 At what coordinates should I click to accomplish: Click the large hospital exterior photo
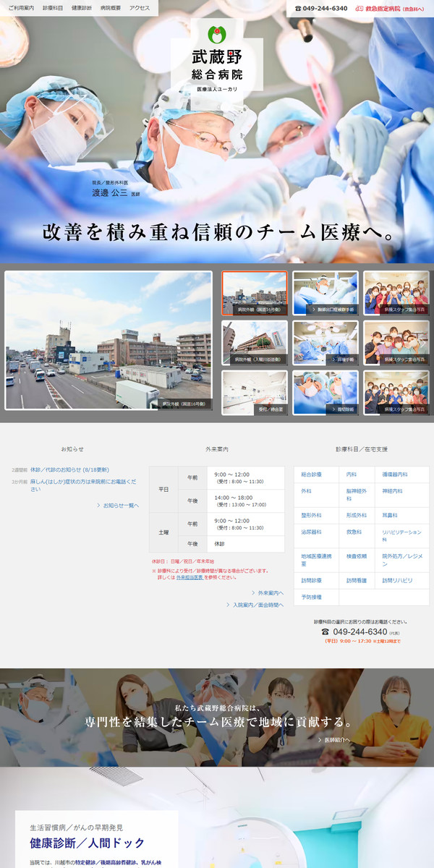click(109, 341)
